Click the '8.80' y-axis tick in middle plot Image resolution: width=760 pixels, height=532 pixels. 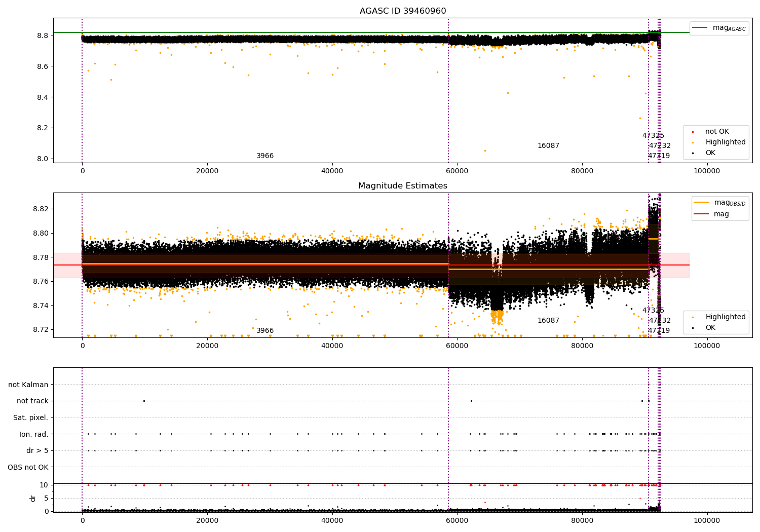41,233
